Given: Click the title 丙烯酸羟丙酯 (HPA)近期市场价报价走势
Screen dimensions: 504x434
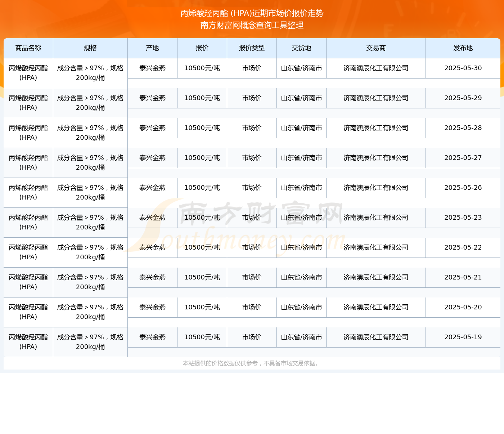Looking at the screenshot, I should [252, 13].
